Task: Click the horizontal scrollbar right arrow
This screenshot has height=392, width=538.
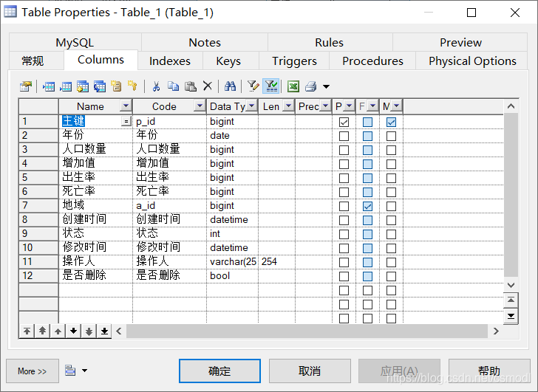Action: pos(496,331)
